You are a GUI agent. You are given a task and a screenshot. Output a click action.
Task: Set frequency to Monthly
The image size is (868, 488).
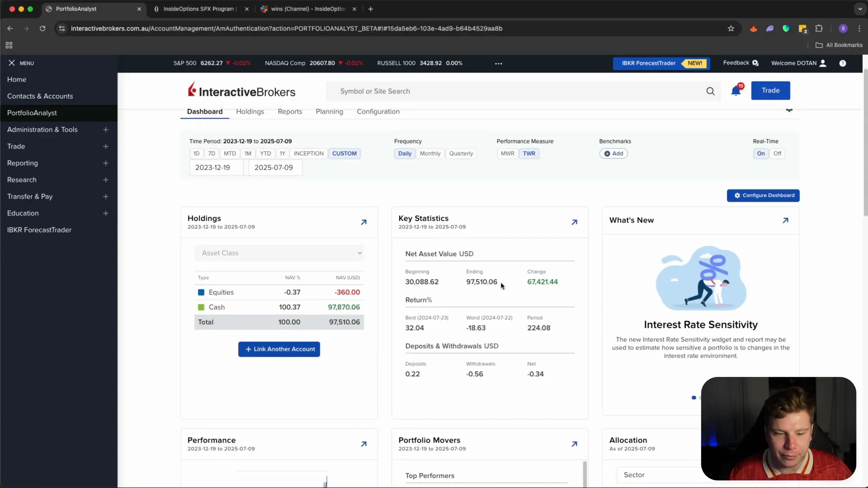pyautogui.click(x=430, y=154)
